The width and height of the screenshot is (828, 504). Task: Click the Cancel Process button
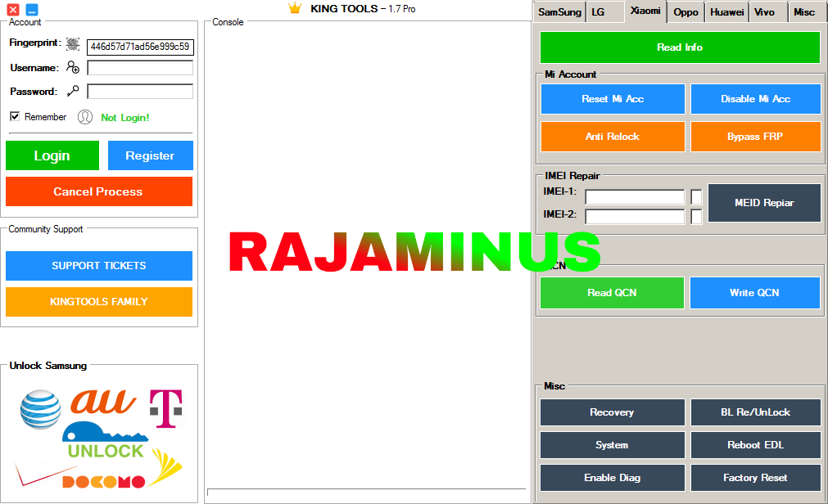[99, 191]
